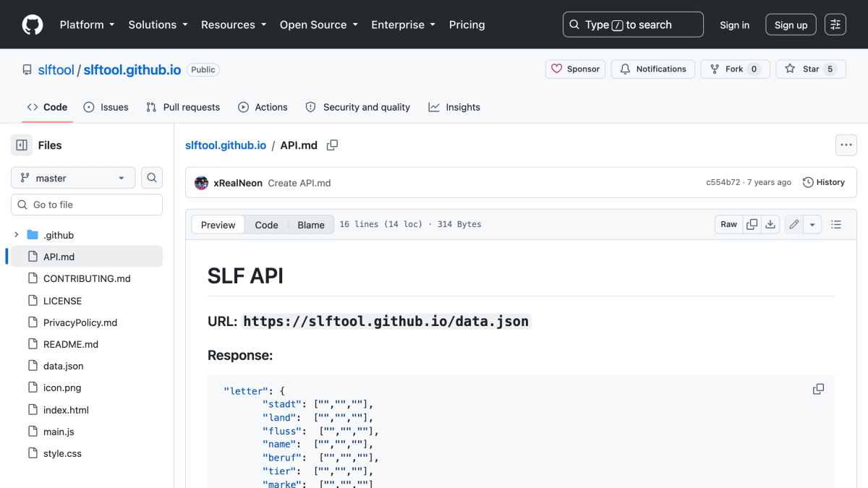This screenshot has width=868, height=488.
Task: Expand the Resources menu
Action: pyautogui.click(x=234, y=25)
